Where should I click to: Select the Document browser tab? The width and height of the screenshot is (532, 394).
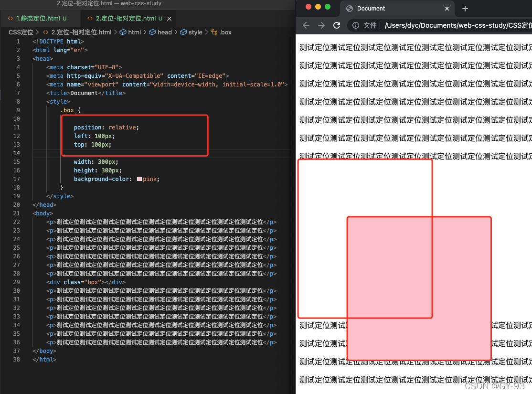[x=398, y=9]
